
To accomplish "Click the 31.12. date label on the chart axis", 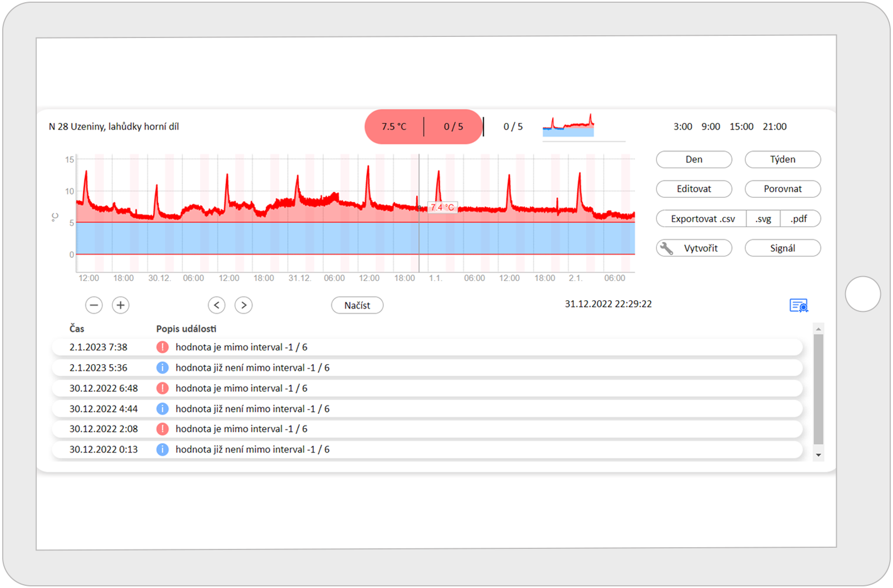I will point(300,278).
